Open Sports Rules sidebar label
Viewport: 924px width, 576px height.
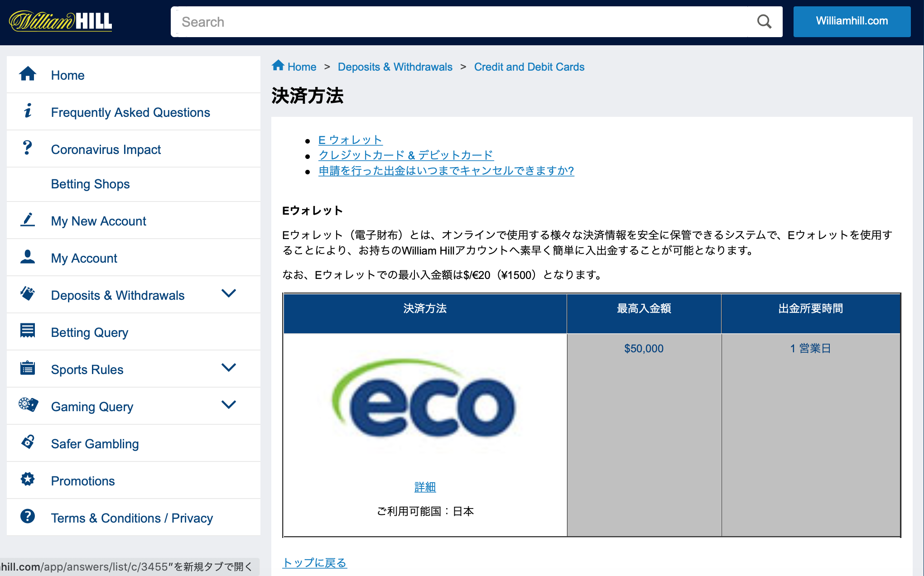point(87,370)
